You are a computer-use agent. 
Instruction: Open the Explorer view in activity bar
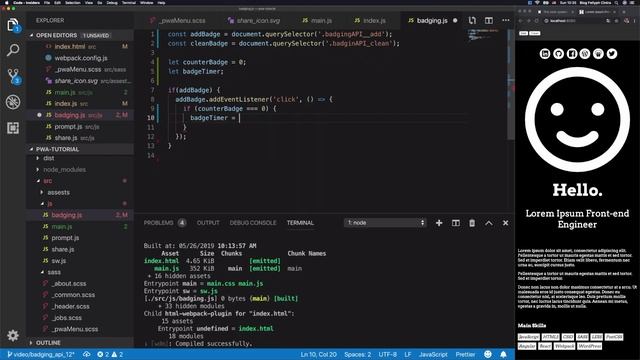click(13, 25)
